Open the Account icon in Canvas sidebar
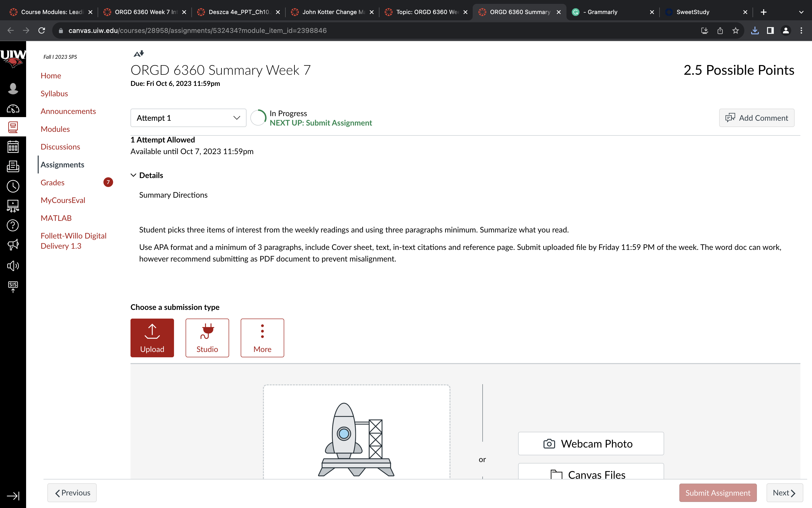Screen dimensions: 812x508 13,88
